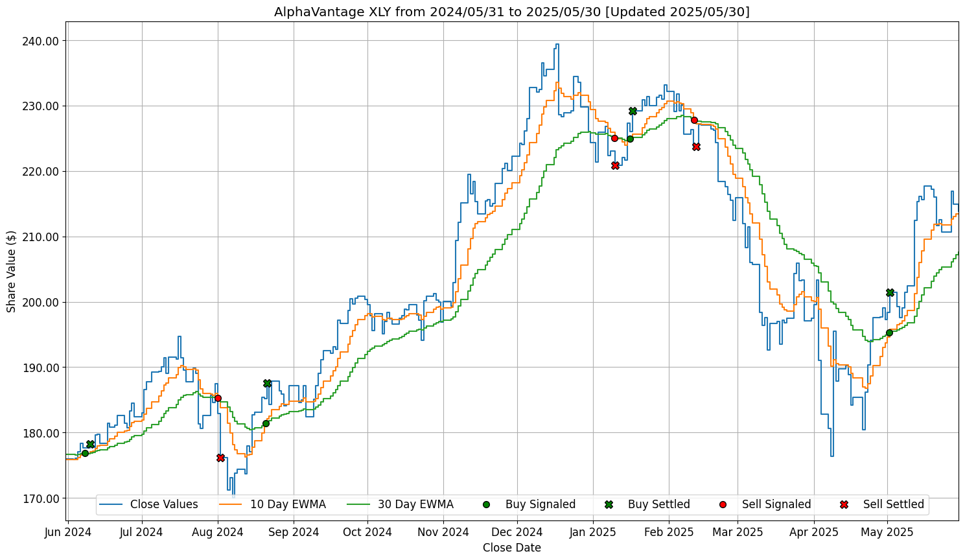Click the May 2025 x-axis label
Image resolution: width=965 pixels, height=560 pixels.
(888, 532)
